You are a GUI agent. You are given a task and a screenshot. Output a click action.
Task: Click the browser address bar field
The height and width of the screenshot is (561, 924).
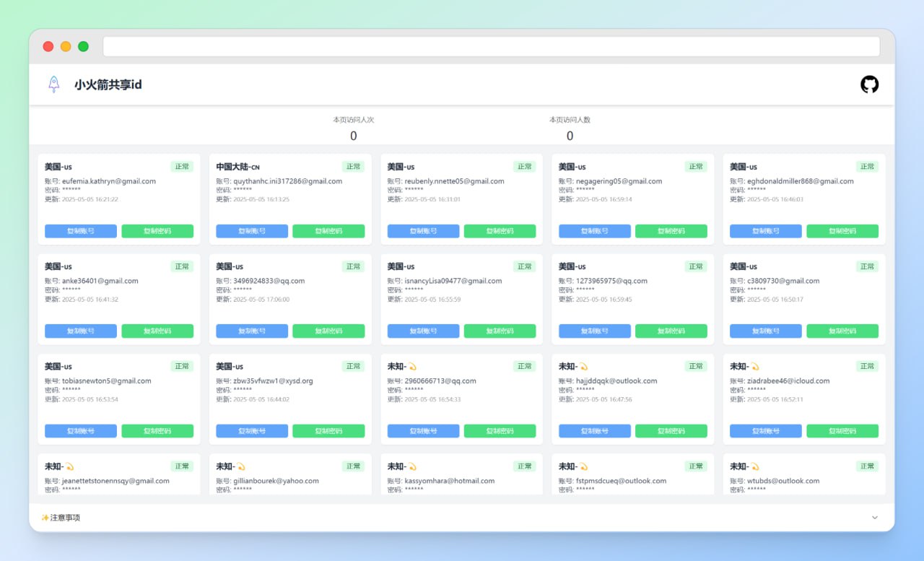(491, 46)
